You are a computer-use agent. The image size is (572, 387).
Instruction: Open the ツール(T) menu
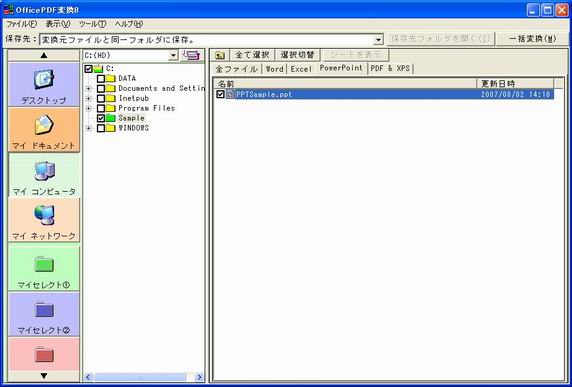point(93,24)
